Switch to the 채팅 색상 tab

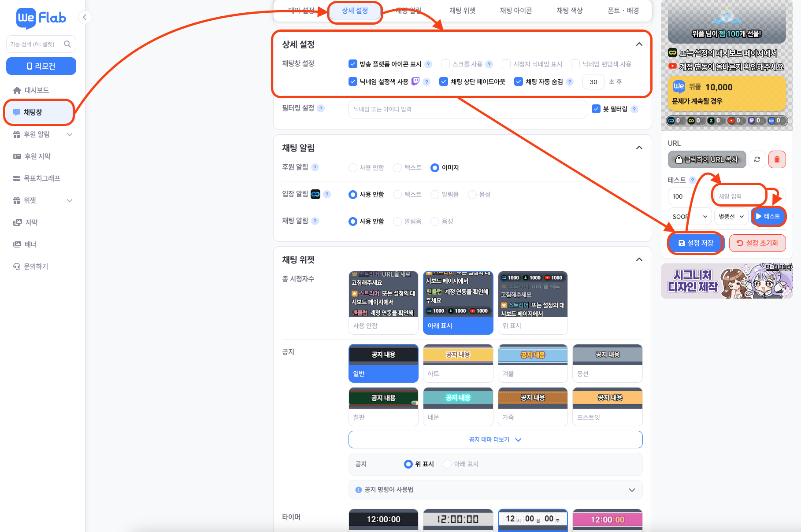point(570,11)
